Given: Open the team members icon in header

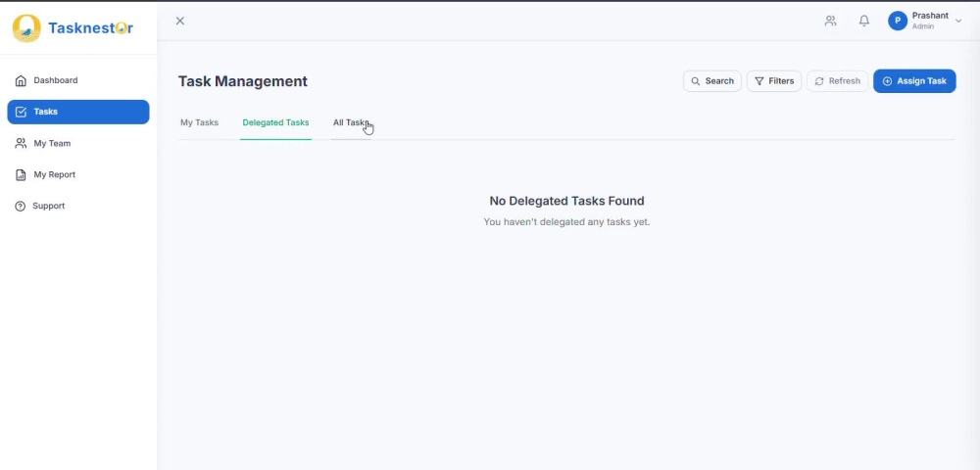Looking at the screenshot, I should (830, 21).
